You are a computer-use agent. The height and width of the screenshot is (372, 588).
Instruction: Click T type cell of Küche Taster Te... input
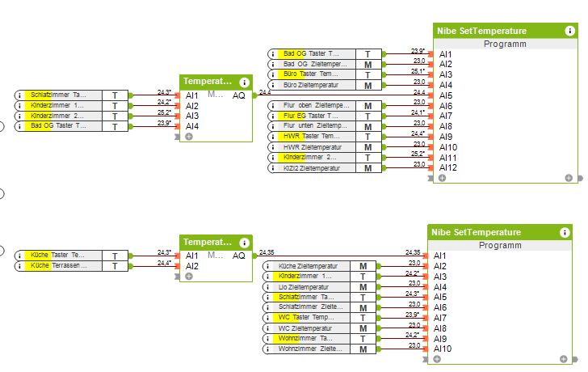pos(115,256)
